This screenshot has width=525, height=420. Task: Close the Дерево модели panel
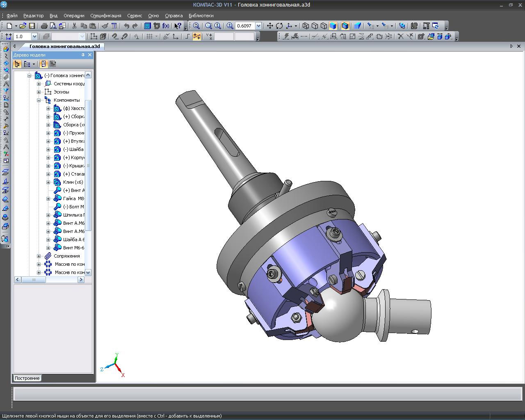(x=90, y=55)
